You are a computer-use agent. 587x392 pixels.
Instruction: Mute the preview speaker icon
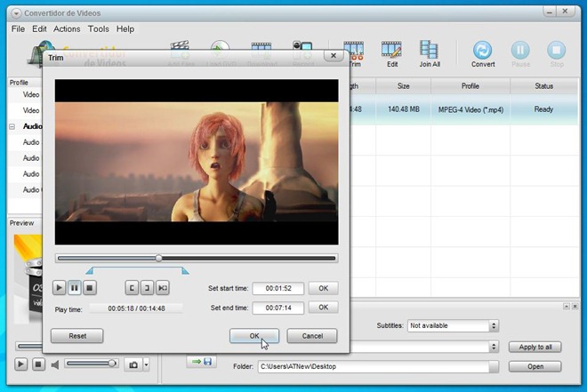coord(55,364)
